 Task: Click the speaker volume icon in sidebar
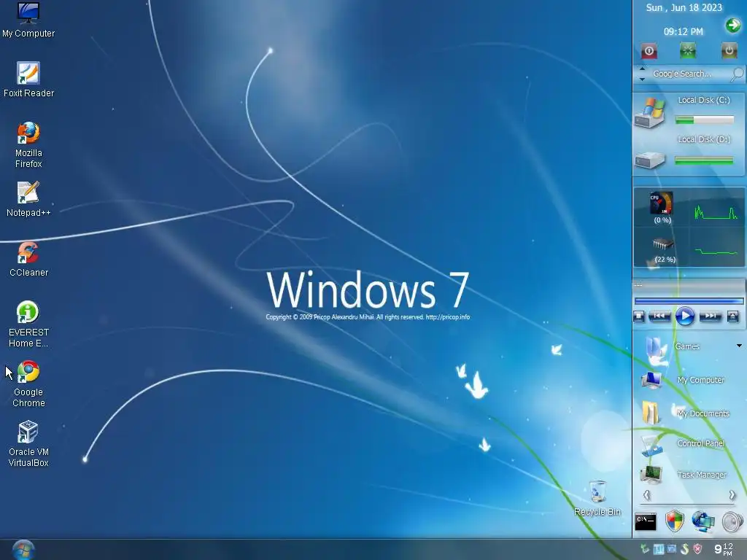point(732,522)
